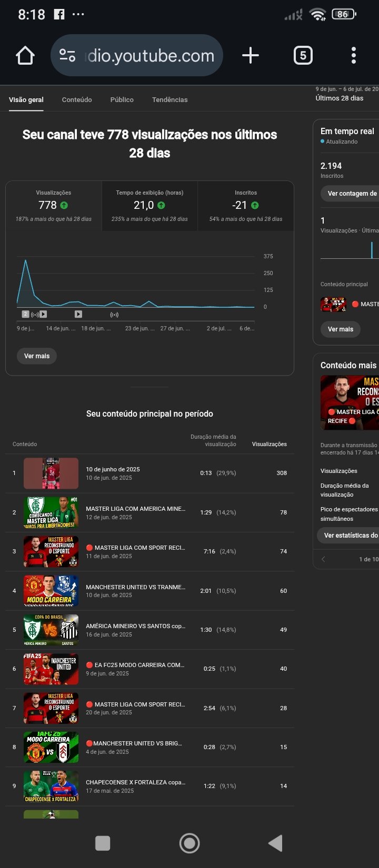This screenshot has height=868, width=379.
Task: Open the site settings icon in address bar
Action: [x=67, y=55]
